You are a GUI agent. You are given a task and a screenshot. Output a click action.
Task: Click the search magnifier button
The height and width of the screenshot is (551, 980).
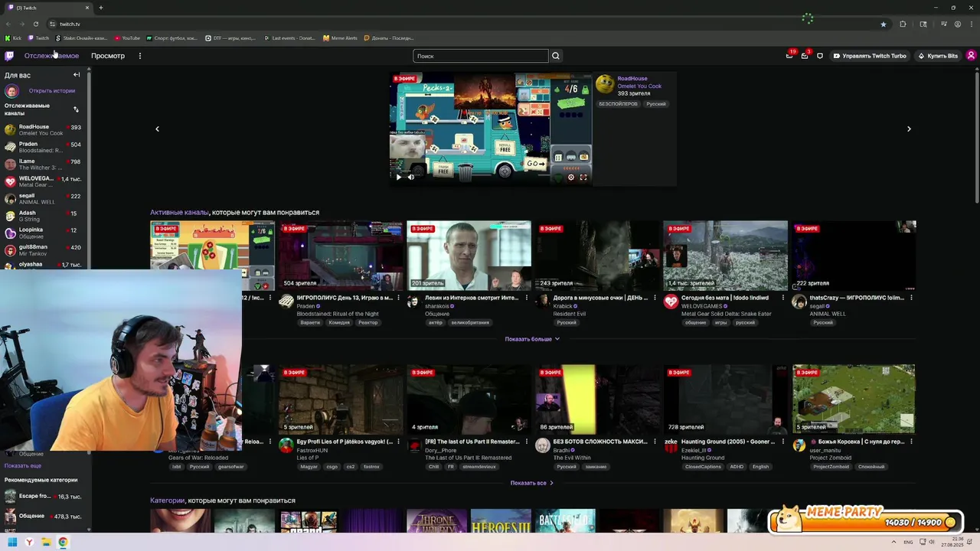(x=556, y=56)
